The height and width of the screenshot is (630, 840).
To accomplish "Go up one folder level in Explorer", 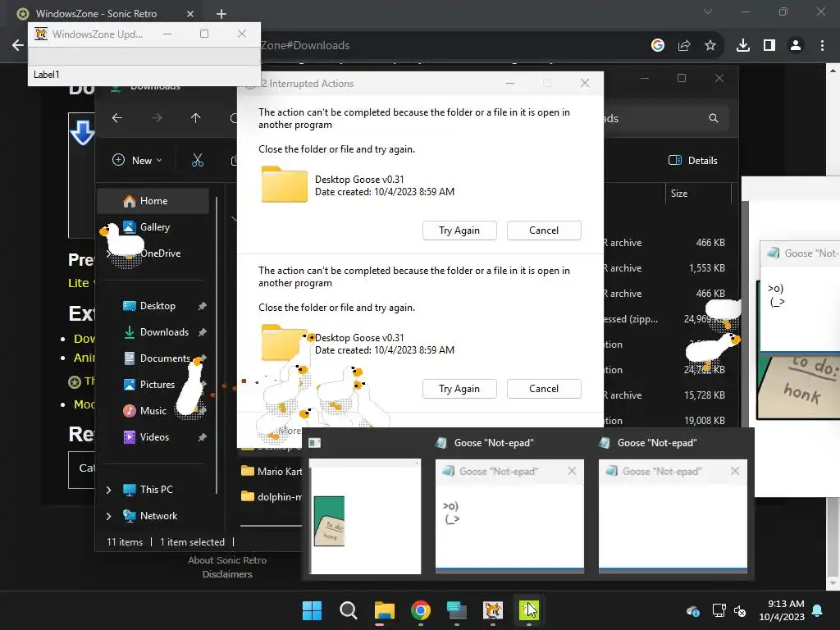I will [x=195, y=118].
